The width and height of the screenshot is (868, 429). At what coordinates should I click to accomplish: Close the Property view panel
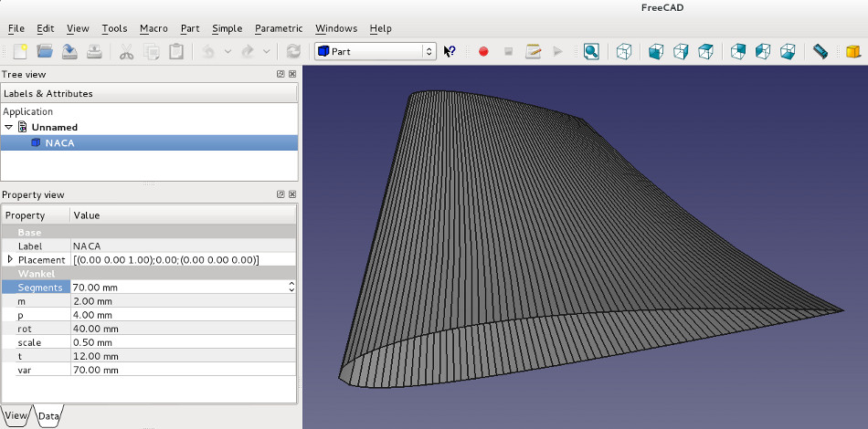click(x=292, y=194)
